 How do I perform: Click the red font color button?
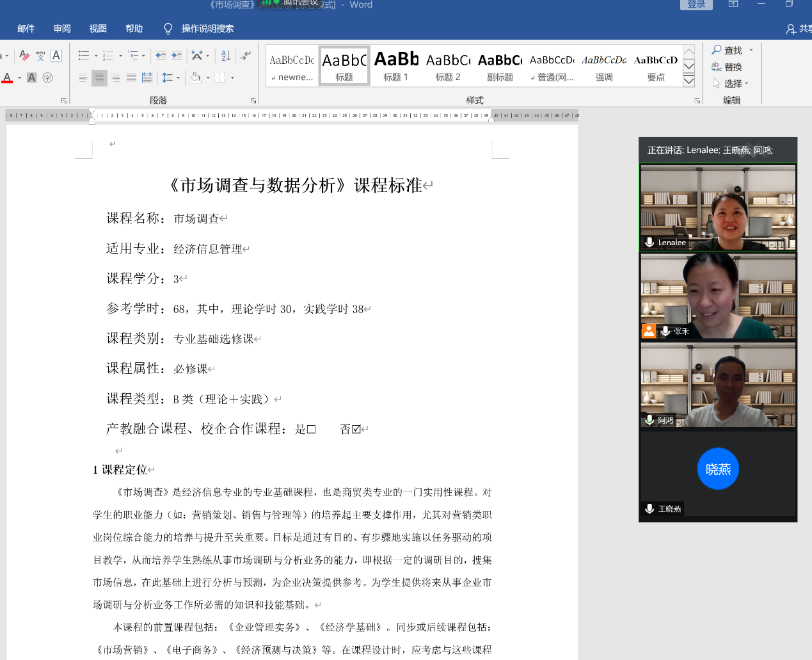(8, 77)
